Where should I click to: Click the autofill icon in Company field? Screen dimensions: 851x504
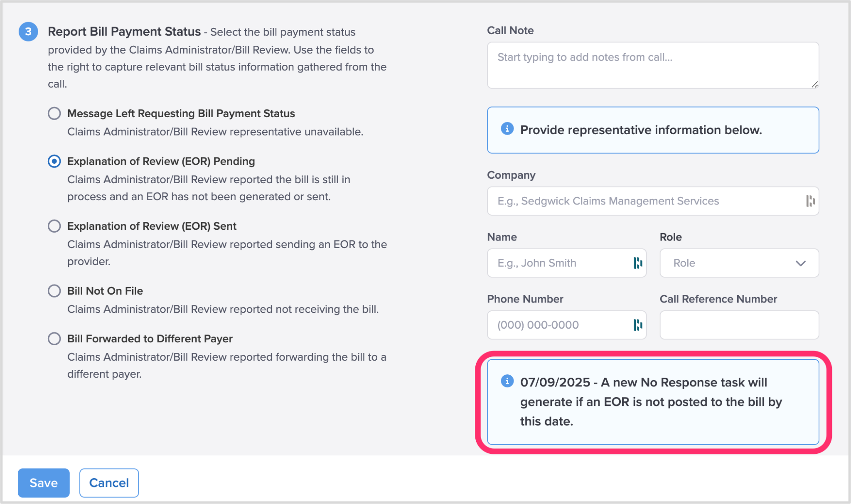coord(810,201)
